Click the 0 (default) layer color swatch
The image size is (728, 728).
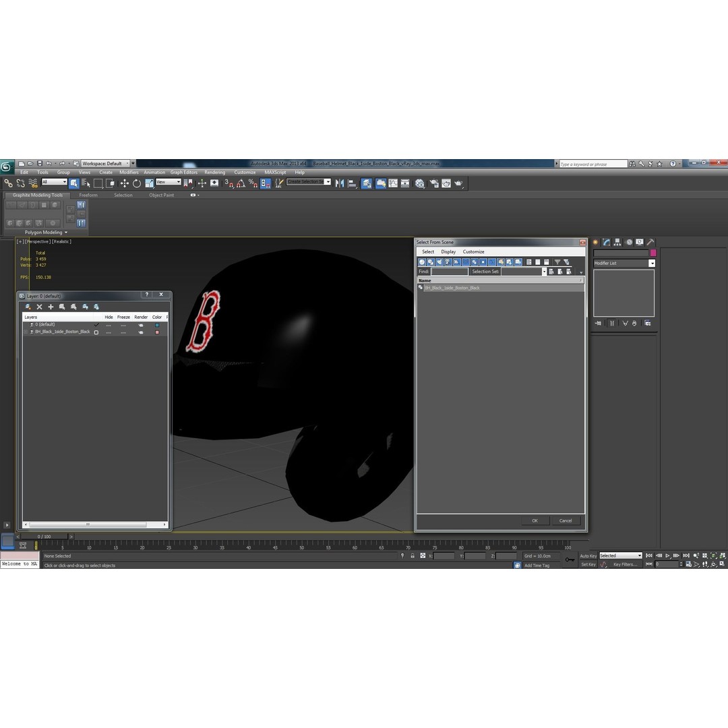[x=157, y=325]
